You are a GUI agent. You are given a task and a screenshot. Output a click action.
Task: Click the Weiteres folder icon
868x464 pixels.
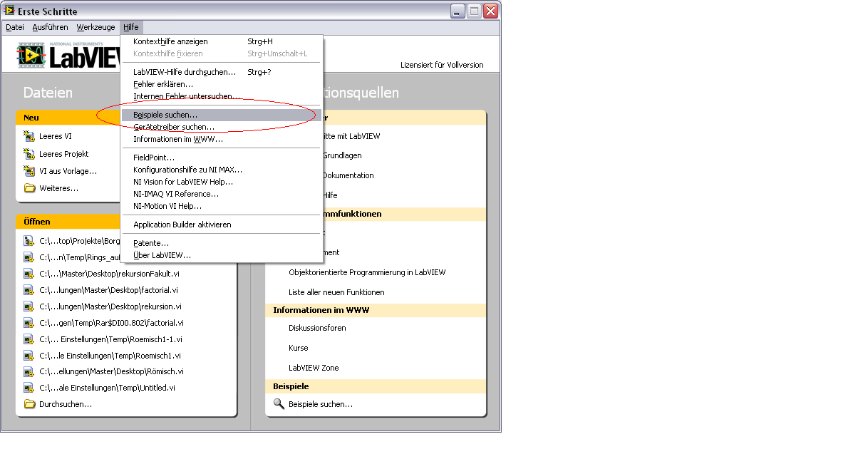(x=29, y=188)
